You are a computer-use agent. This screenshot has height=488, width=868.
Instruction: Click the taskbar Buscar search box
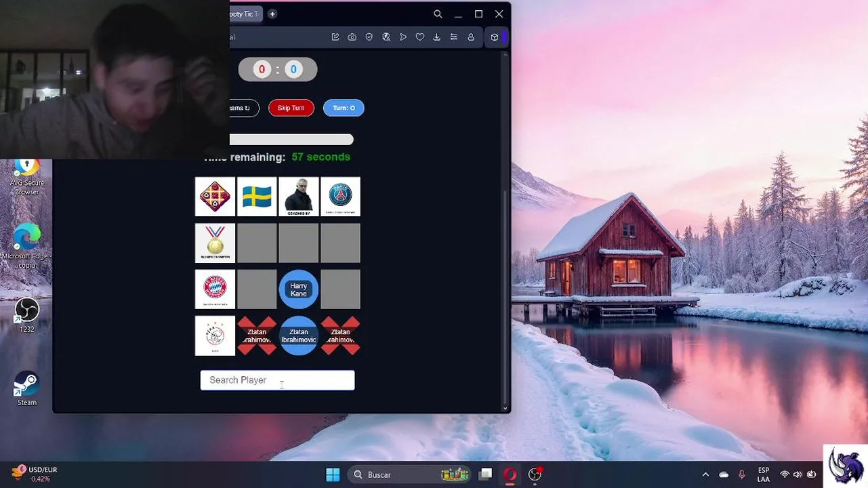pyautogui.click(x=410, y=474)
